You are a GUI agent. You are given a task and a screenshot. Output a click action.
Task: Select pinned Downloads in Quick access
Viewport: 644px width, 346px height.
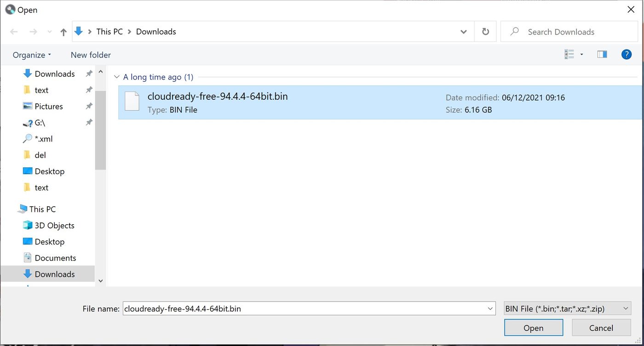coord(54,74)
